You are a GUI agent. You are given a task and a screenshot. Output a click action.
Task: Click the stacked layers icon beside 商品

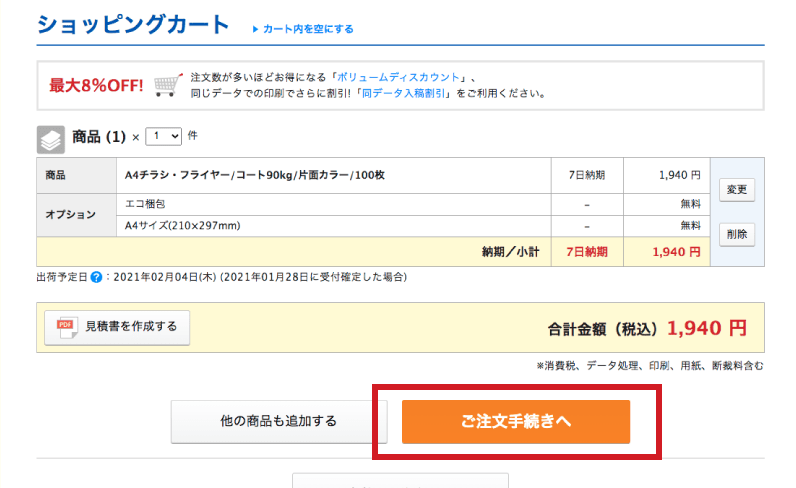(51, 138)
